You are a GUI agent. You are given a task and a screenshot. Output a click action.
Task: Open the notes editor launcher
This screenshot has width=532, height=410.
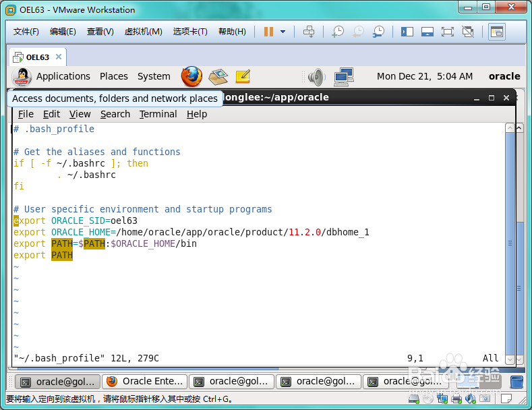click(x=243, y=76)
